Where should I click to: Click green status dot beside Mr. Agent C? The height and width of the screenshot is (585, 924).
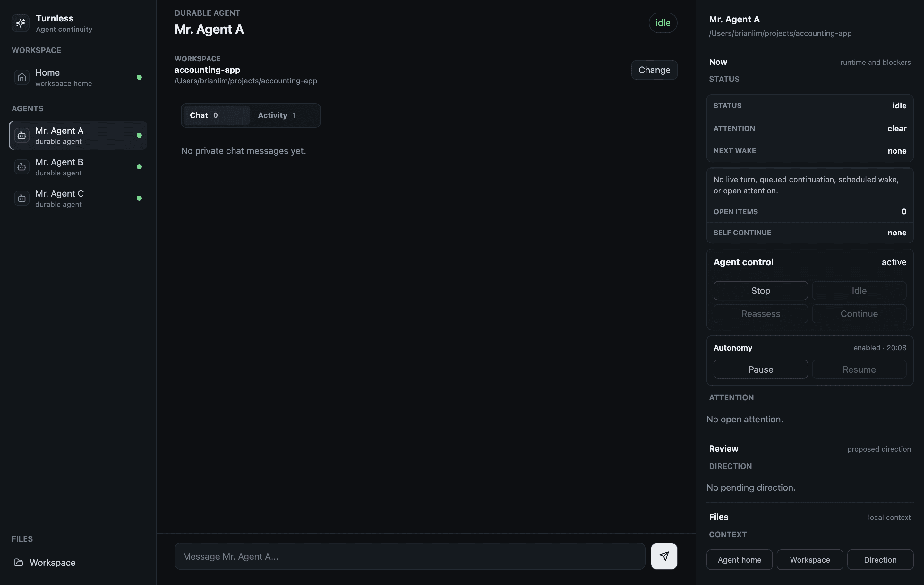click(139, 198)
